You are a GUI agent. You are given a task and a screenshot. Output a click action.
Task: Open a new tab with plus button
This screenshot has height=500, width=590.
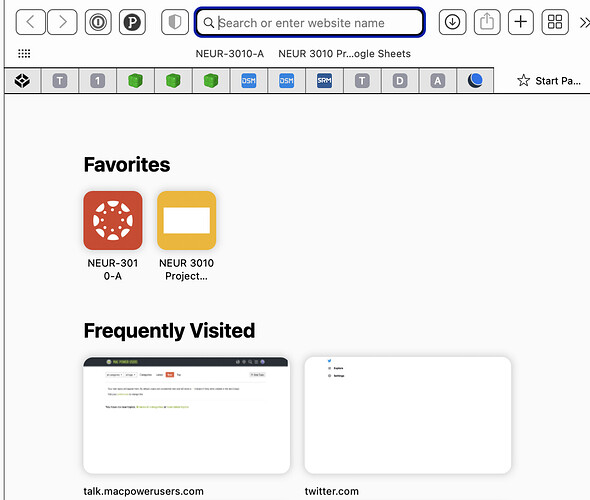pos(521,23)
